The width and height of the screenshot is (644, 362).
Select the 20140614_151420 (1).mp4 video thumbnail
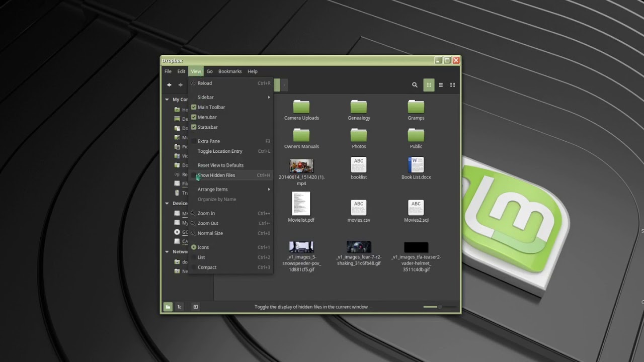click(301, 166)
